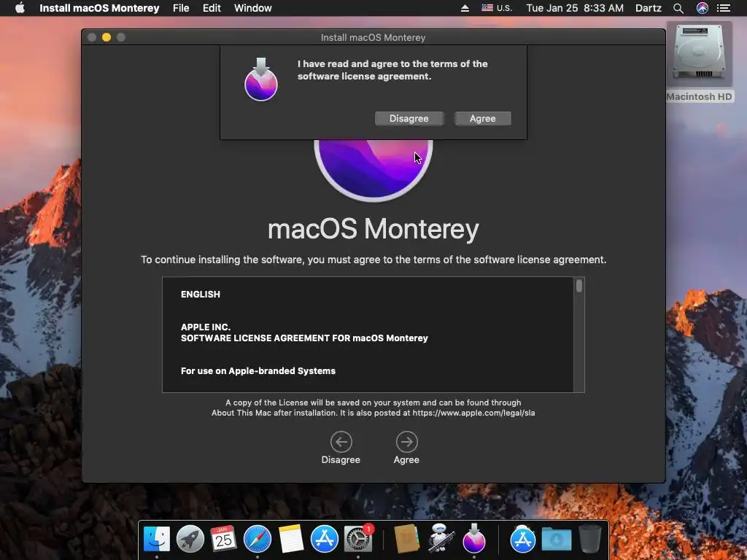This screenshot has height=560, width=747.
Task: Open the Applications folder in the Dock
Action: pyautogui.click(x=522, y=539)
